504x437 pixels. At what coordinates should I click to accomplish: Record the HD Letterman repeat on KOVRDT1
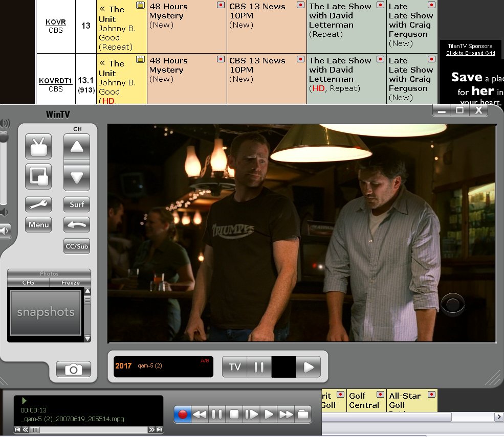pos(380,59)
